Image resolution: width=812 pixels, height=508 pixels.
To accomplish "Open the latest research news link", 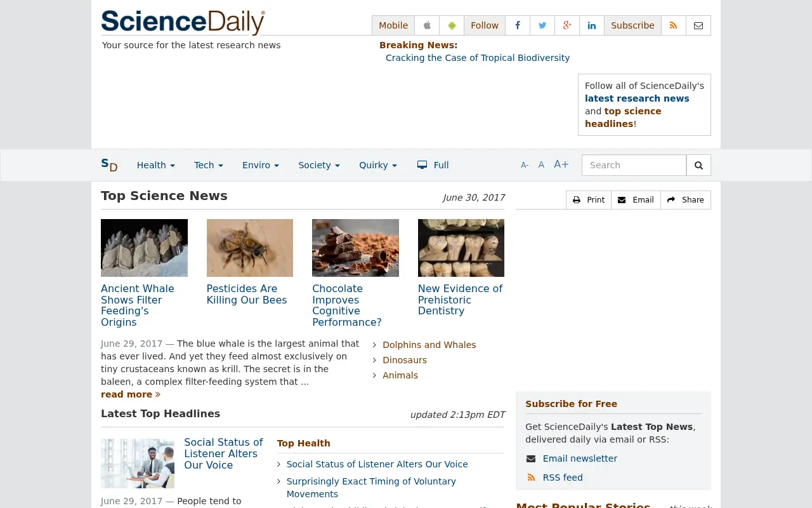I will [637, 98].
